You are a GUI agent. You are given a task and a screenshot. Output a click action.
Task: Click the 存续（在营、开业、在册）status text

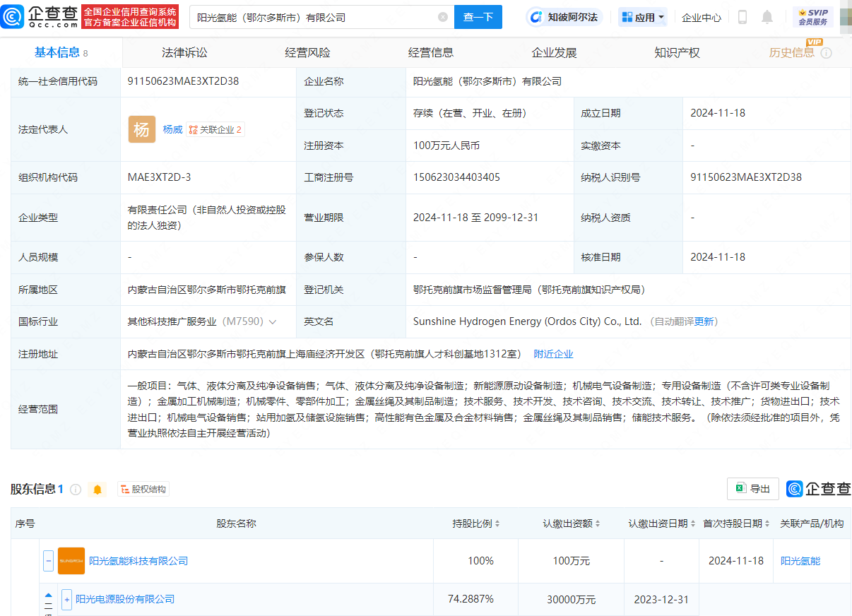tap(470, 113)
